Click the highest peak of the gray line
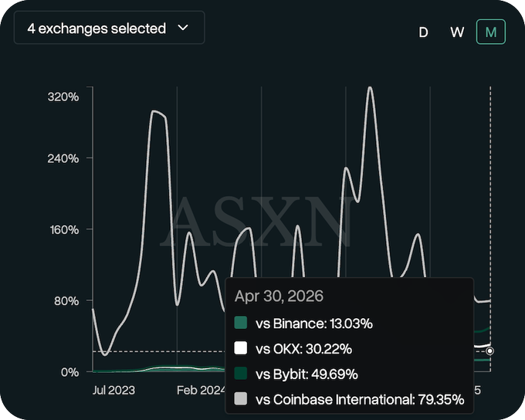This screenshot has height=420, width=525. (370, 88)
